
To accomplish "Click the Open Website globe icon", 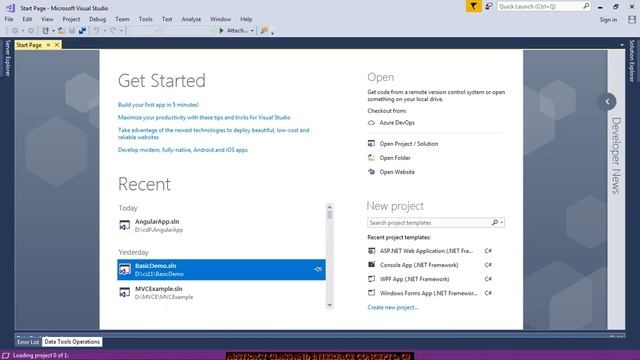I will coord(371,172).
